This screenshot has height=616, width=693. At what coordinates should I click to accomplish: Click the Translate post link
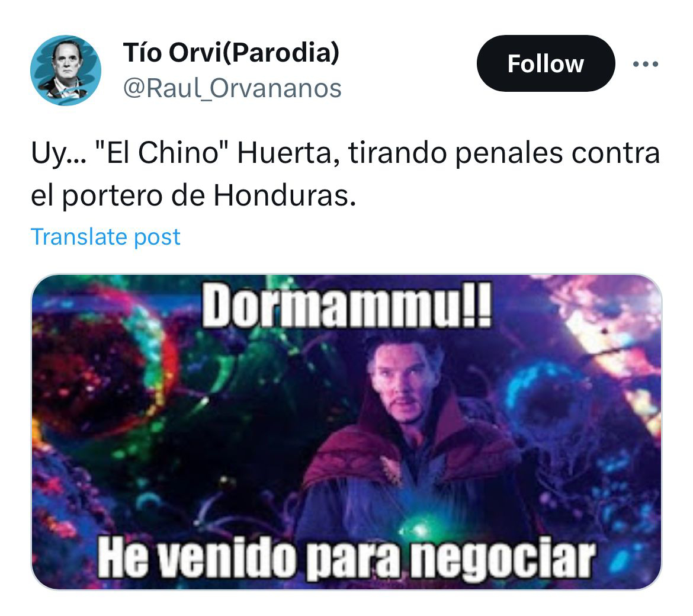click(105, 237)
